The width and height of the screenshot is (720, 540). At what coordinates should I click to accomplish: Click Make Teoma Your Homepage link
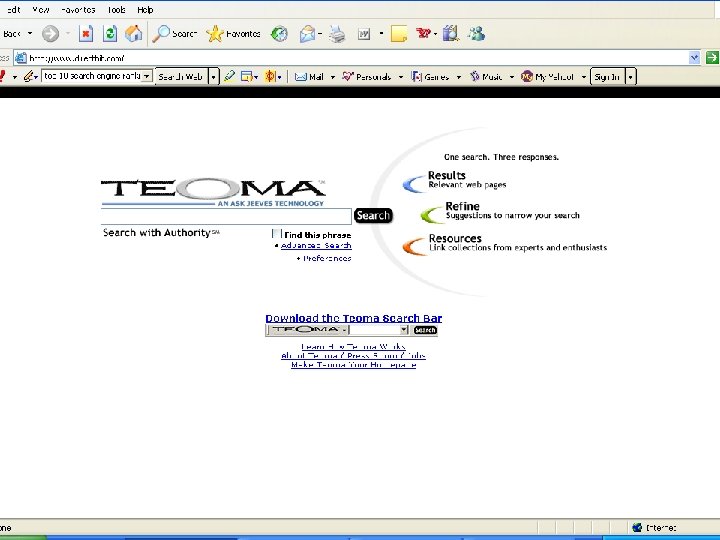point(354,365)
